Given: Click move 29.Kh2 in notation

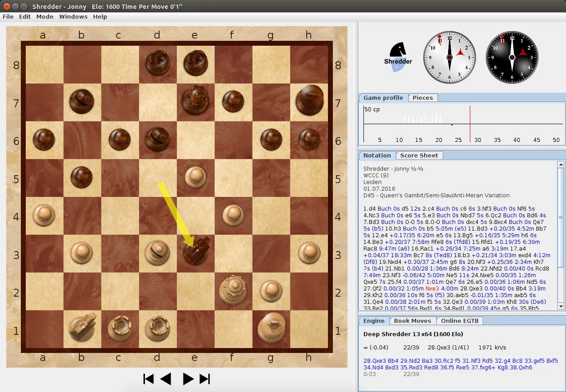Looking at the screenshot, I should pyautogui.click(x=373, y=295).
